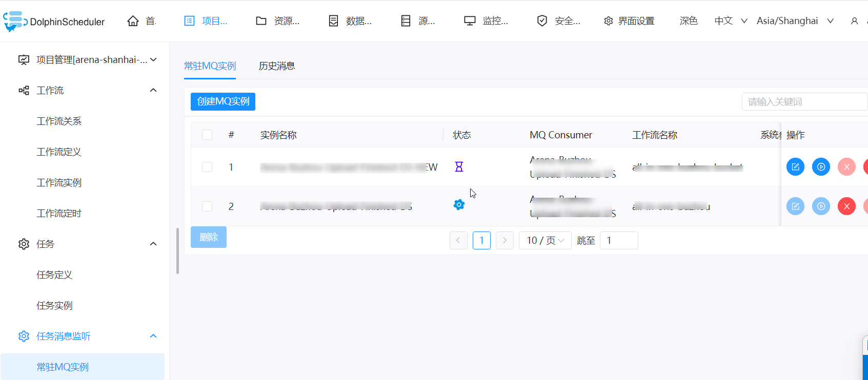The height and width of the screenshot is (380, 868).
Task: Switch to the 历史消息 tab
Action: coord(277,66)
